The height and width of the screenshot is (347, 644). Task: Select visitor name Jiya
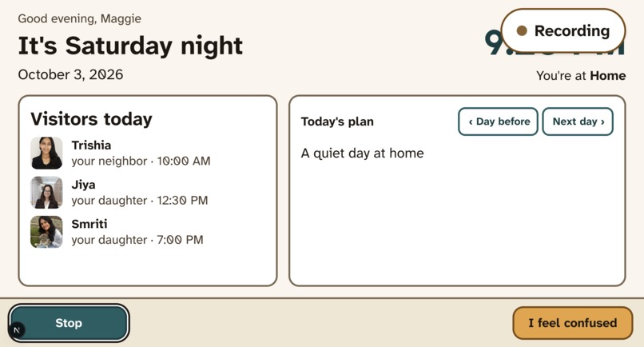83,185
